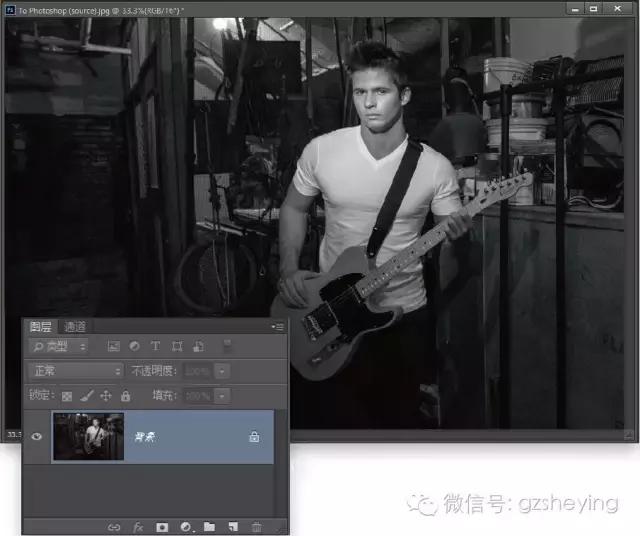640x536 pixels.
Task: Close the To Photoshop (source).jpg window
Action: pos(618,9)
